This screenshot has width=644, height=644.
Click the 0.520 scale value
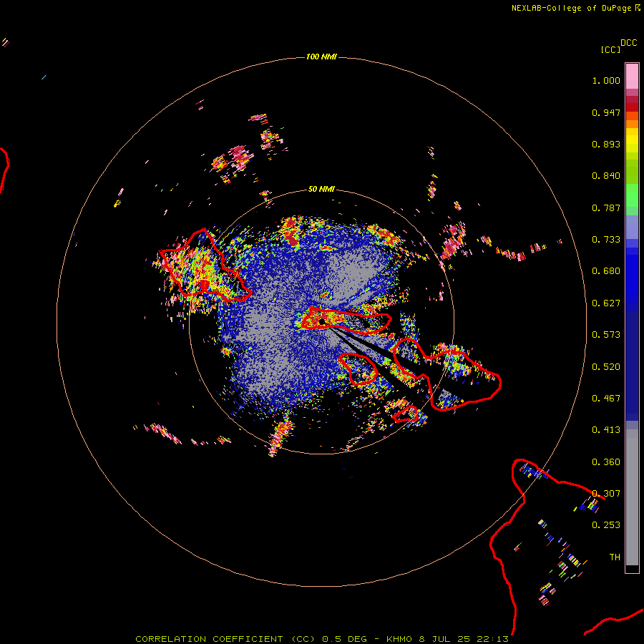pyautogui.click(x=606, y=367)
